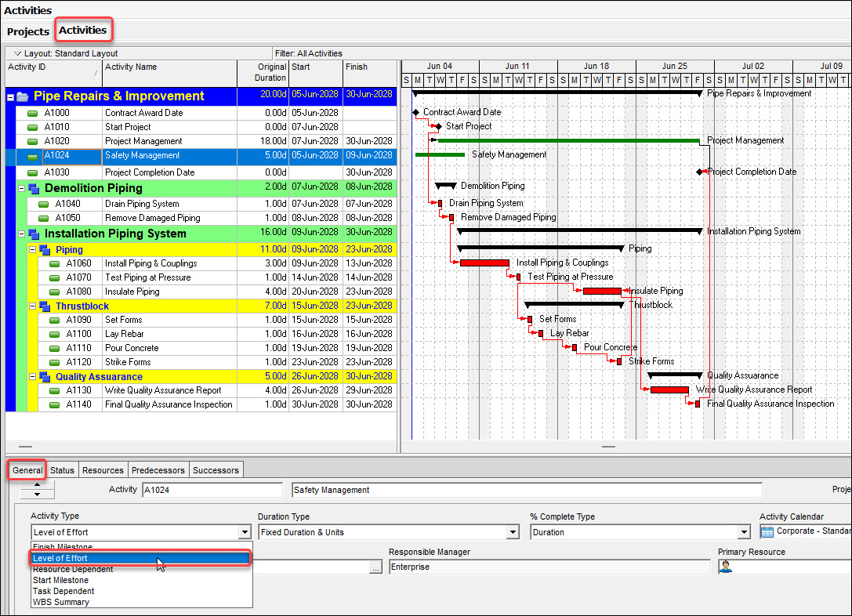This screenshot has height=616, width=852.
Task: Collapse the Thrustblock WBS band
Action: click(x=33, y=306)
